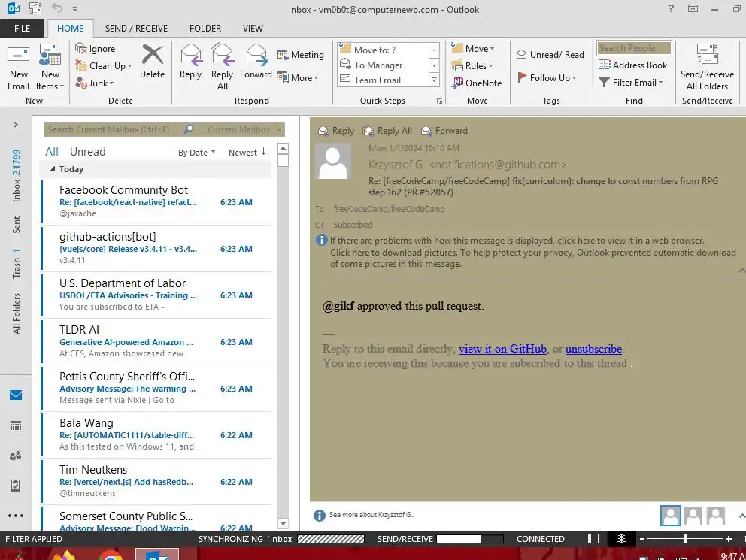Select the Team Email quick step
This screenshot has height=560, width=746.
pyautogui.click(x=384, y=80)
